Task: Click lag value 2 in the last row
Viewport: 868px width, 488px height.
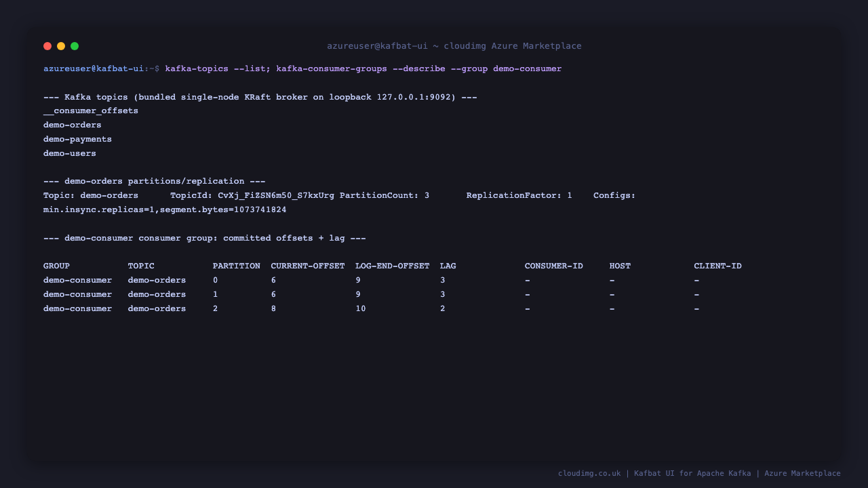Action: [x=443, y=309]
